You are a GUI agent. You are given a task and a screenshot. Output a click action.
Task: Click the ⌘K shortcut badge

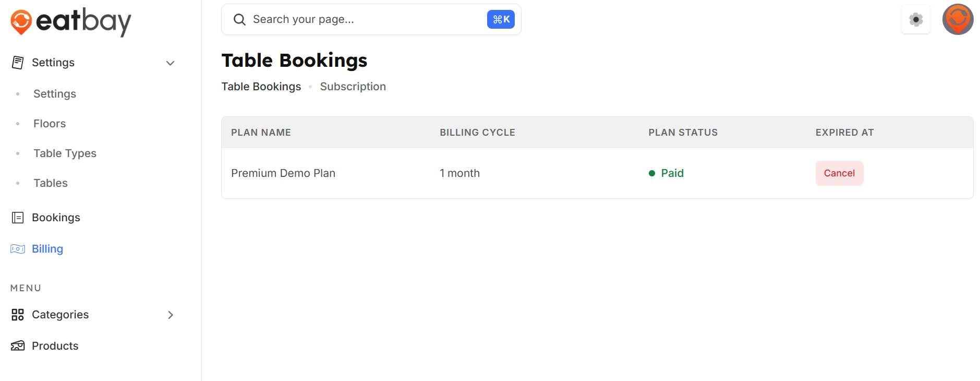pyautogui.click(x=501, y=20)
